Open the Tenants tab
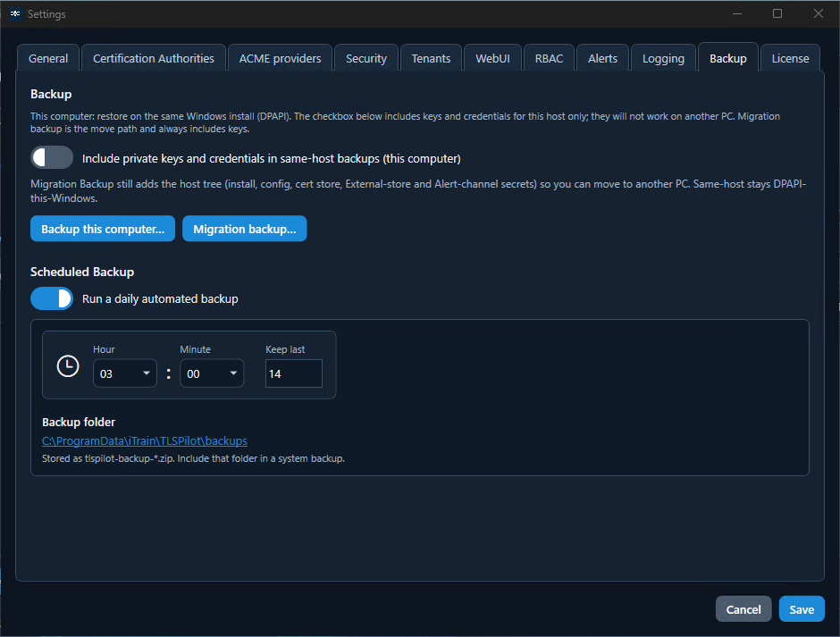Image resolution: width=840 pixels, height=637 pixels. (432, 58)
